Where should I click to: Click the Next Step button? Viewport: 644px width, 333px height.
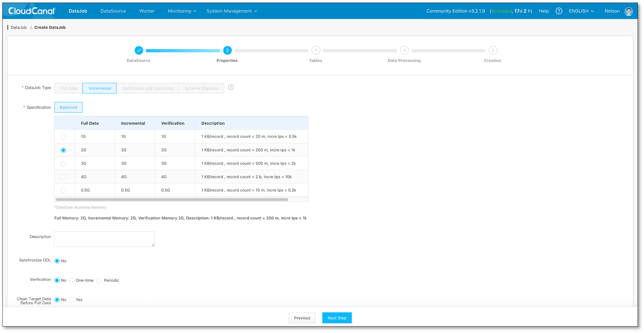click(x=337, y=318)
